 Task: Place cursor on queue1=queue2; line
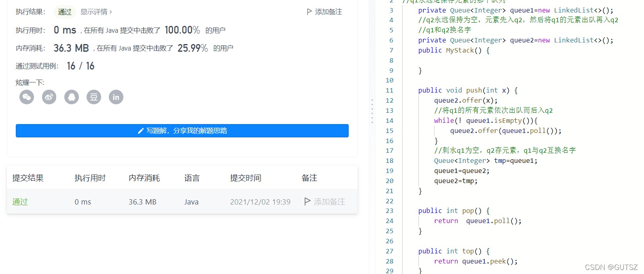[462, 171]
